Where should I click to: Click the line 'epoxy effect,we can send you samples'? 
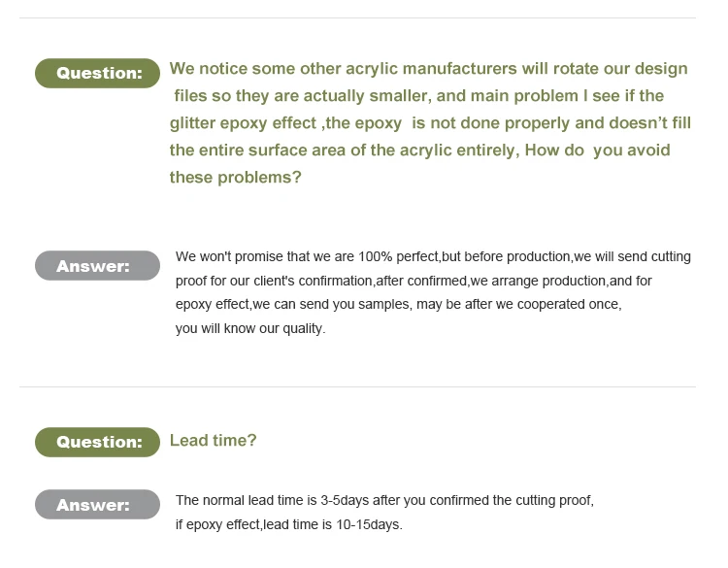(398, 304)
